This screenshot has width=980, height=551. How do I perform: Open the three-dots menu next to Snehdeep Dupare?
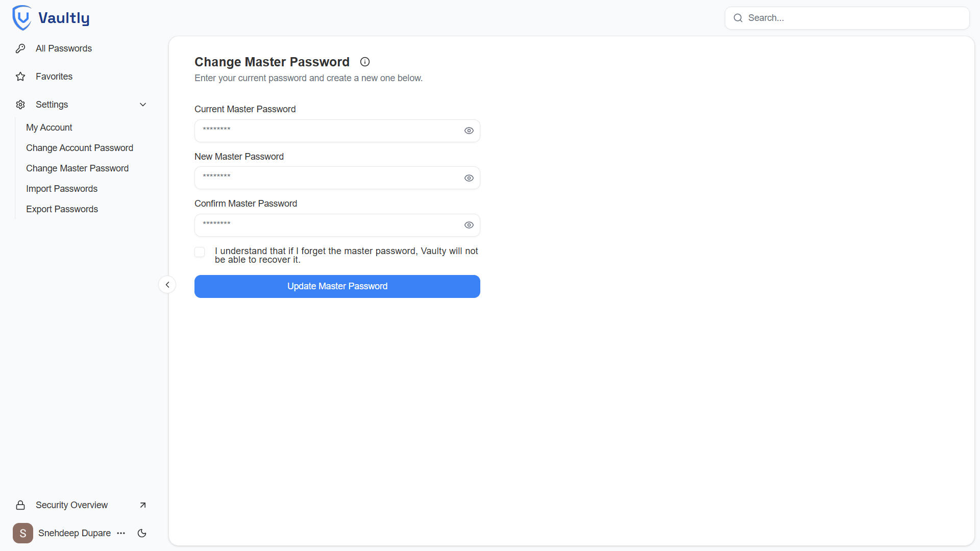click(121, 533)
